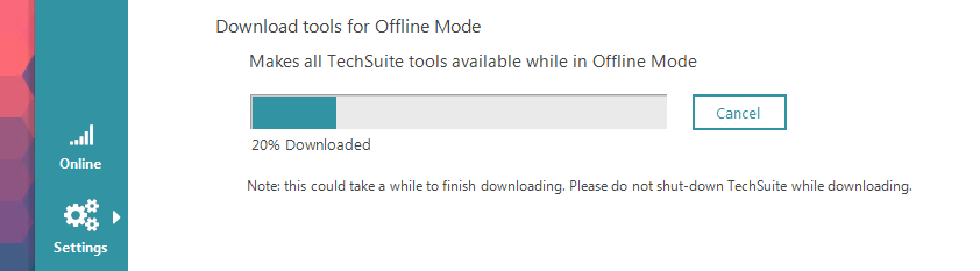
Task: Click the Settings gears icon
Action: [80, 215]
